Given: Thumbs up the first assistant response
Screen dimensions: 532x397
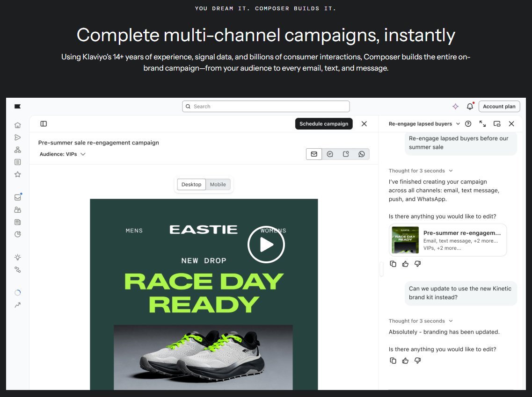Looking at the screenshot, I should tap(405, 264).
